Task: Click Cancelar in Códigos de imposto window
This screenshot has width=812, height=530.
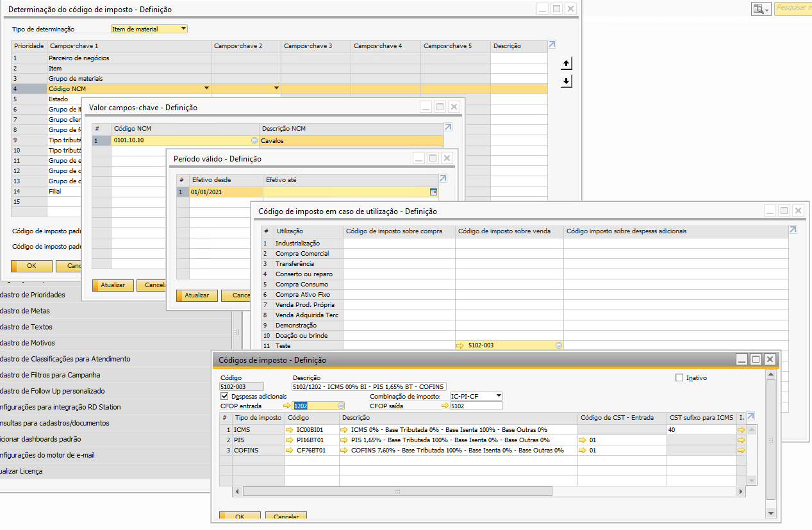Action: (286, 517)
